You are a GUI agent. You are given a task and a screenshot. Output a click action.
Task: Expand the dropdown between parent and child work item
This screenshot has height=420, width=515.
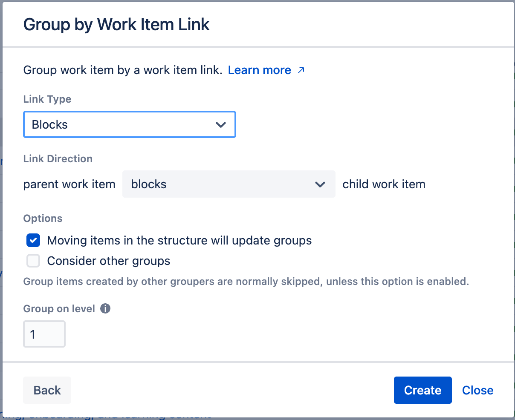coord(229,184)
